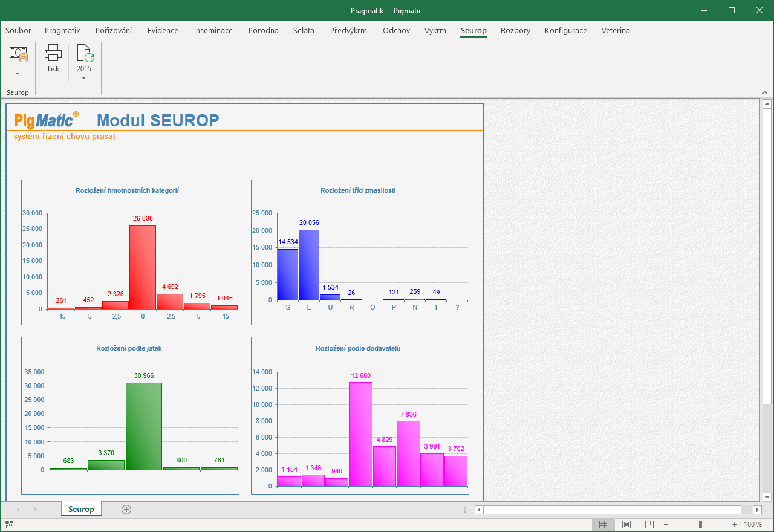Click the zoom out minus button
The image size is (774, 532).
666,525
